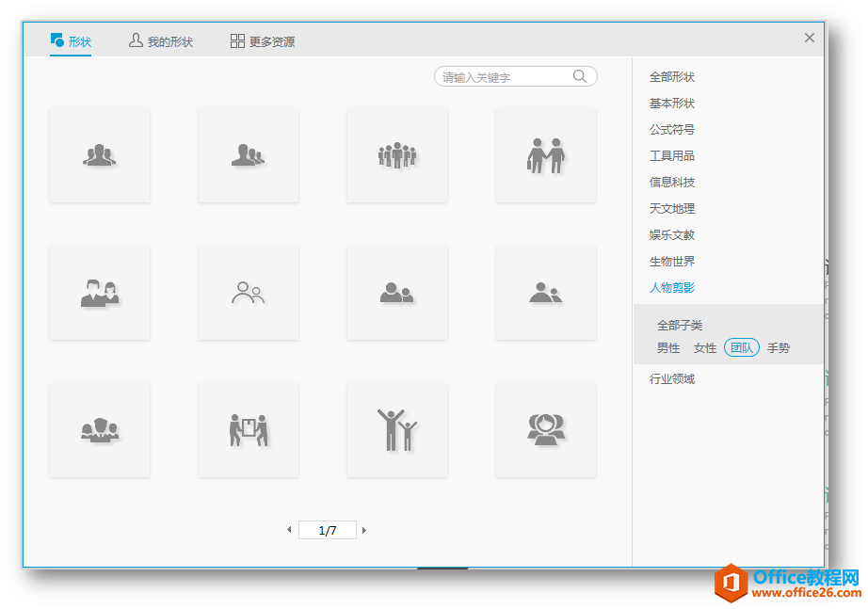Select the crowd of standing people shape

396,153
